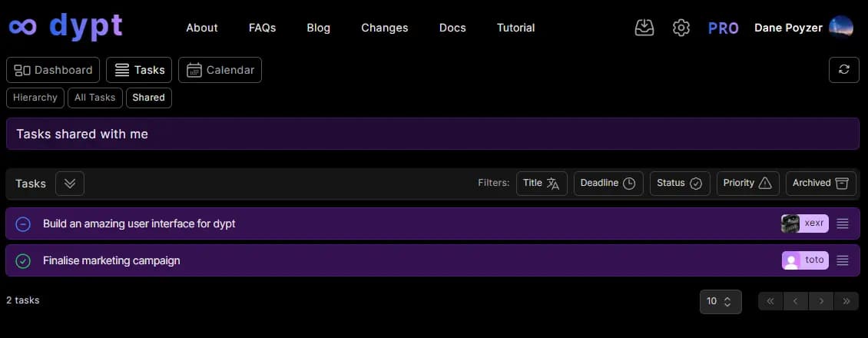Select the All Tasks sub-tab
This screenshot has height=338, width=868.
[x=94, y=98]
